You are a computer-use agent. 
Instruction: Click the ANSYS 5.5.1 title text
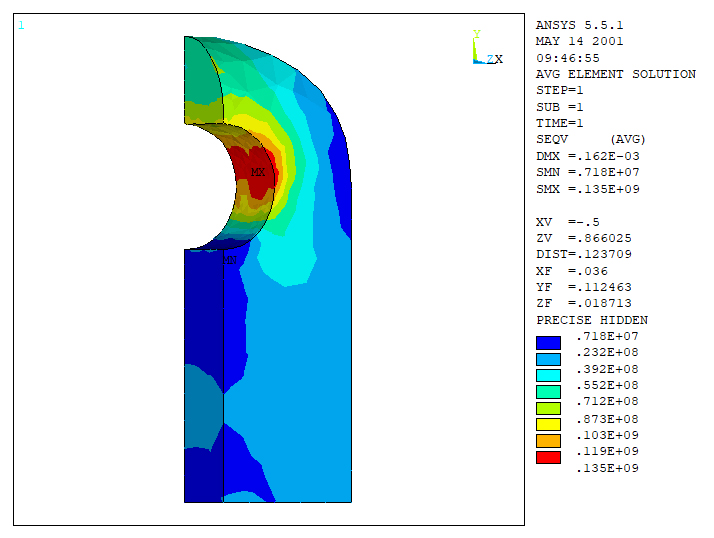tap(579, 25)
